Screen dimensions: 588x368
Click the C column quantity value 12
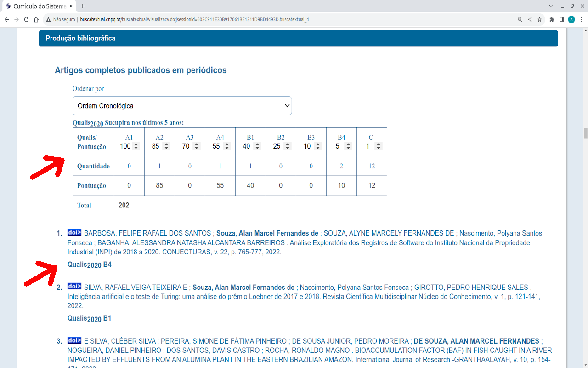(372, 166)
